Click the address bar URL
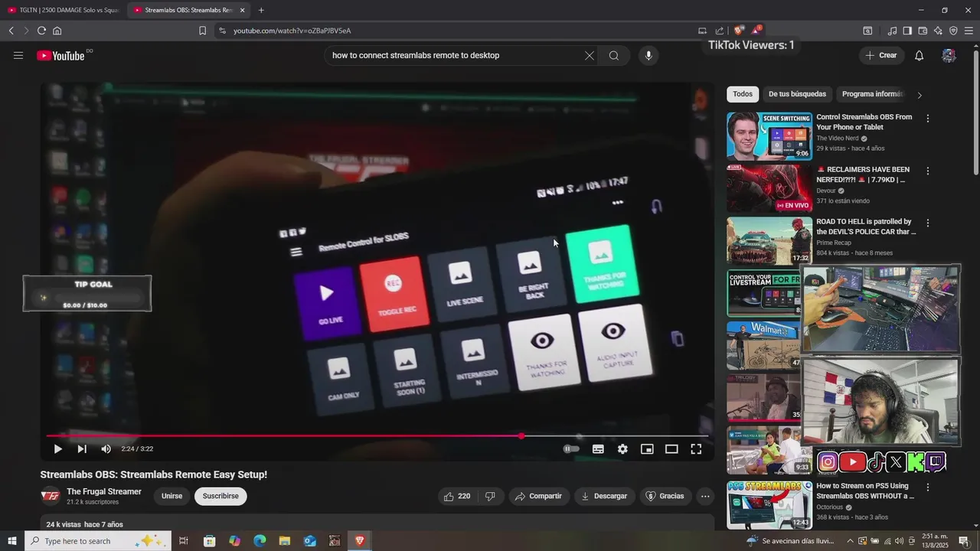 (292, 31)
